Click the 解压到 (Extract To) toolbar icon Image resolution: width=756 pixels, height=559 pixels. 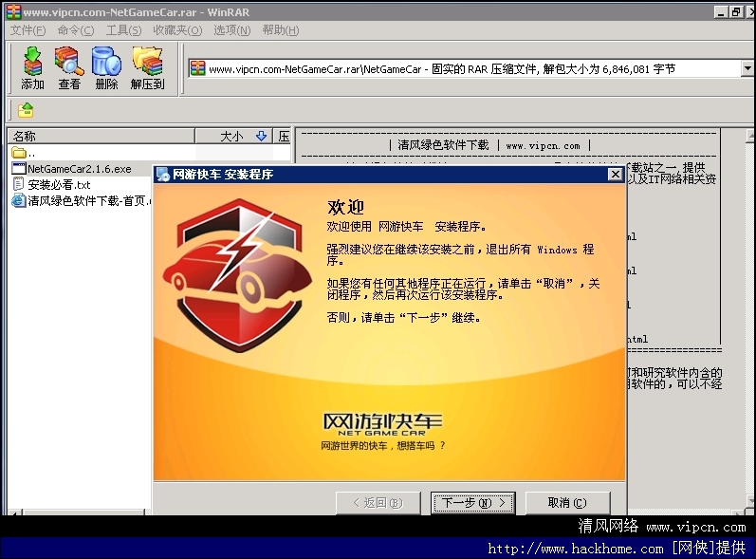click(x=148, y=68)
